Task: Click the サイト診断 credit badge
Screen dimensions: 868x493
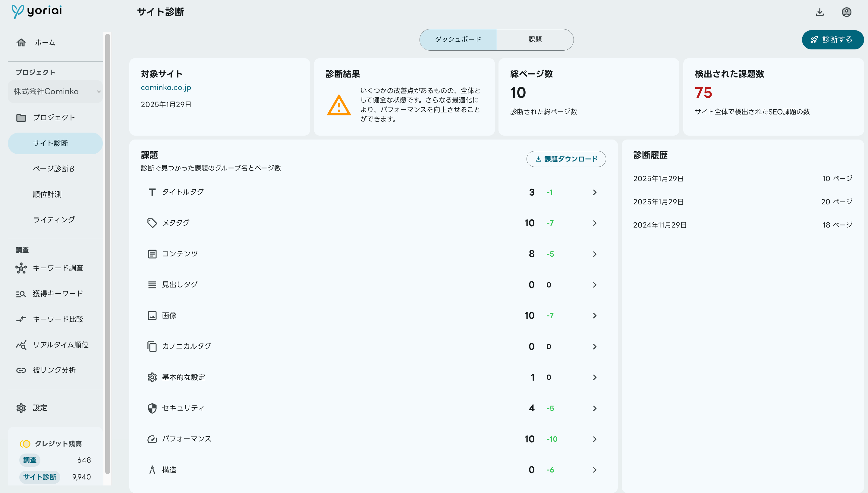Action: [39, 477]
